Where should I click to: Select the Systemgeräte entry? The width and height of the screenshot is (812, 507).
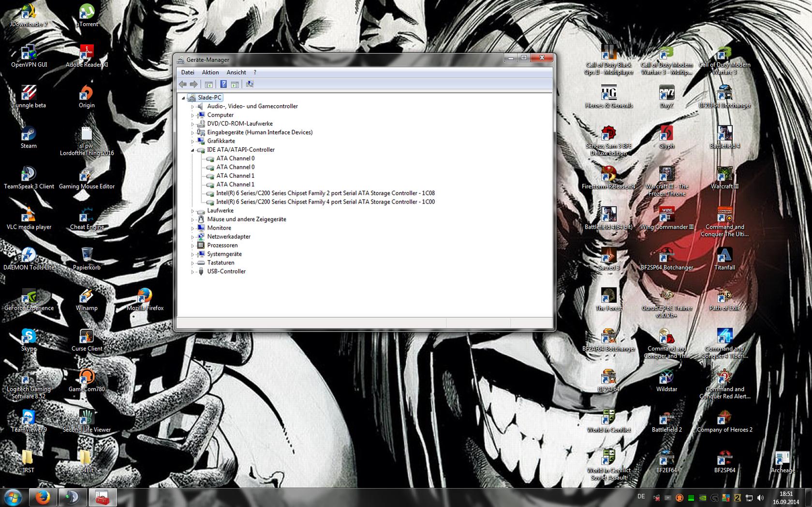[224, 254]
